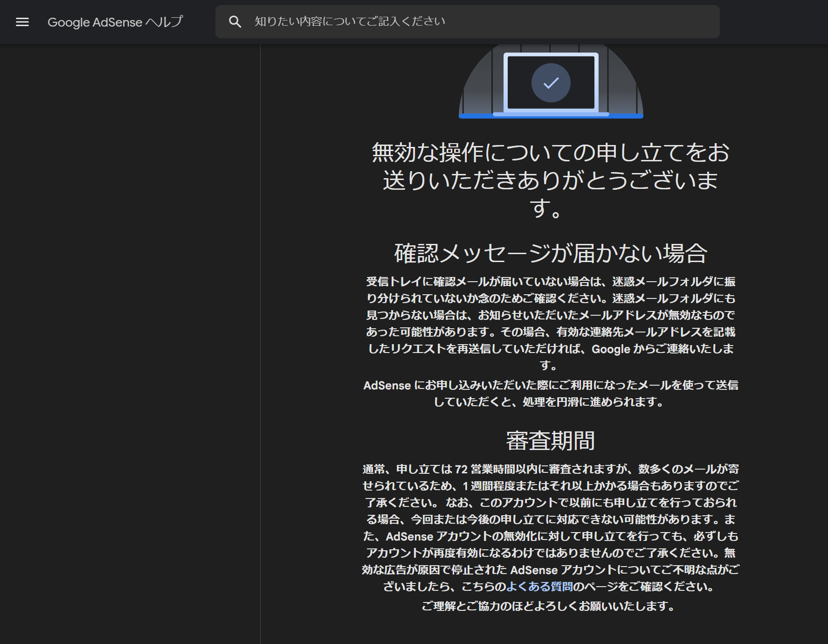Select the 審査期間 section heading
828x644 pixels.
click(552, 439)
